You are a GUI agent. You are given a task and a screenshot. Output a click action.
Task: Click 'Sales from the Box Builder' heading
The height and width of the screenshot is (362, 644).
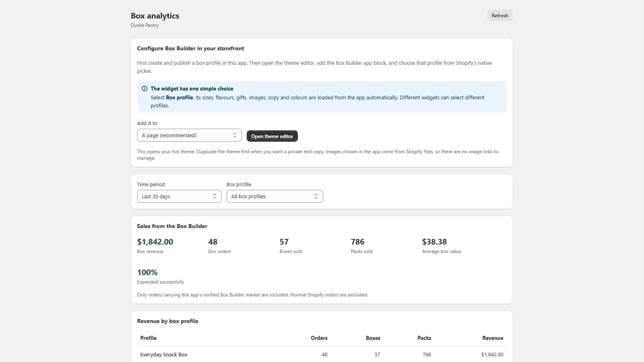172,226
